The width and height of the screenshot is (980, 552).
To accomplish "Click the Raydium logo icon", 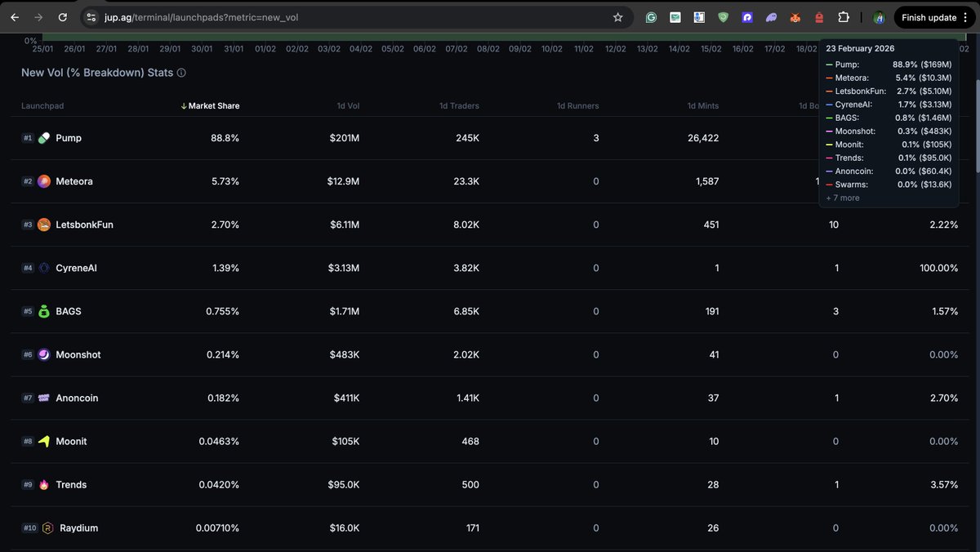I will click(48, 528).
